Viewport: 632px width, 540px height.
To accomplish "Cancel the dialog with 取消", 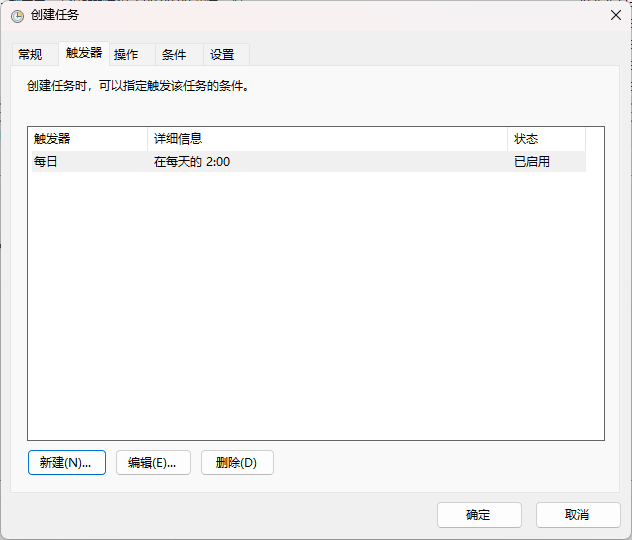I will [x=578, y=515].
